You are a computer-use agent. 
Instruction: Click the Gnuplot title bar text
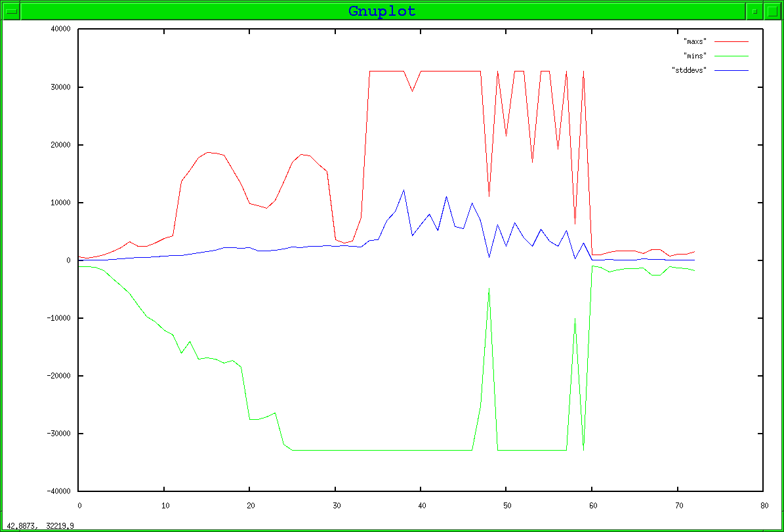(382, 11)
